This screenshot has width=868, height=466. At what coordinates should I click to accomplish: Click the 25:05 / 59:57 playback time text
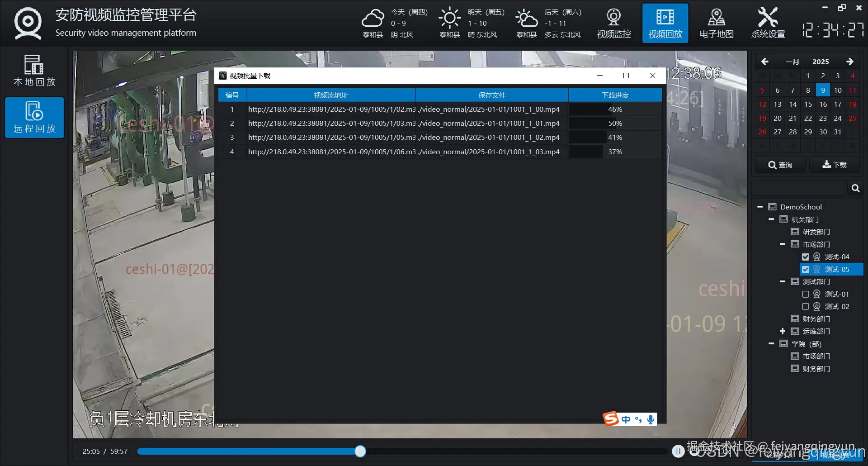[x=105, y=451]
